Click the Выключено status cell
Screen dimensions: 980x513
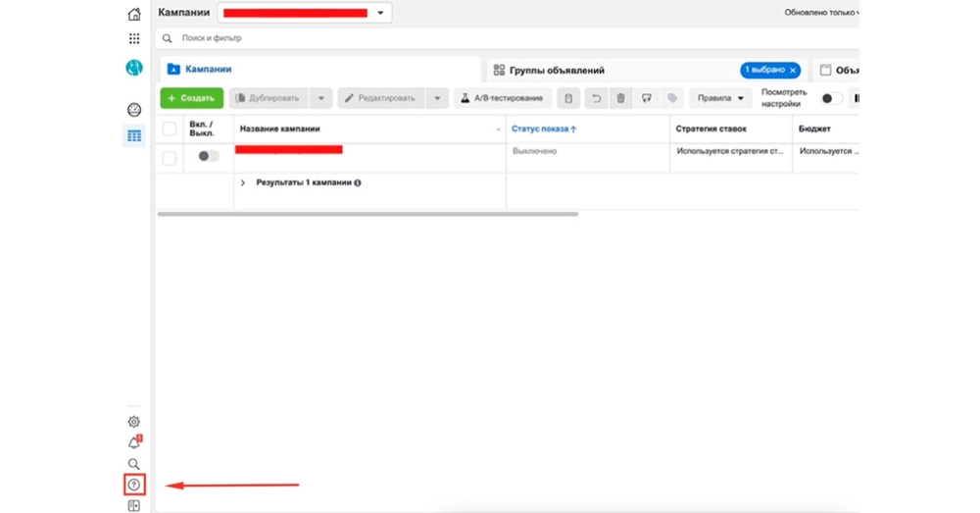pyautogui.click(x=534, y=151)
